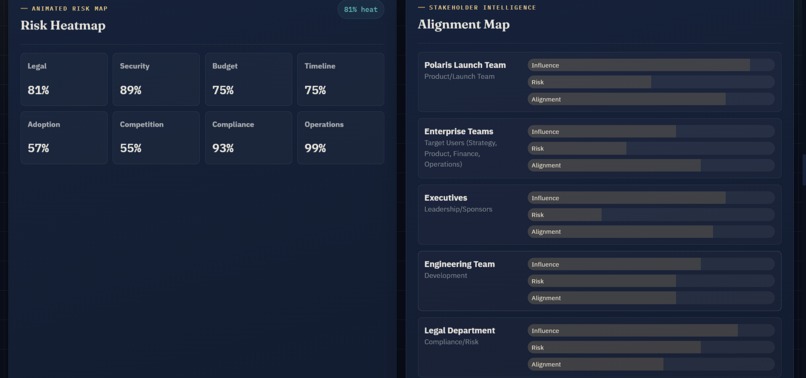Click Executives Influence bar
The width and height of the screenshot is (806, 378).
(651, 198)
